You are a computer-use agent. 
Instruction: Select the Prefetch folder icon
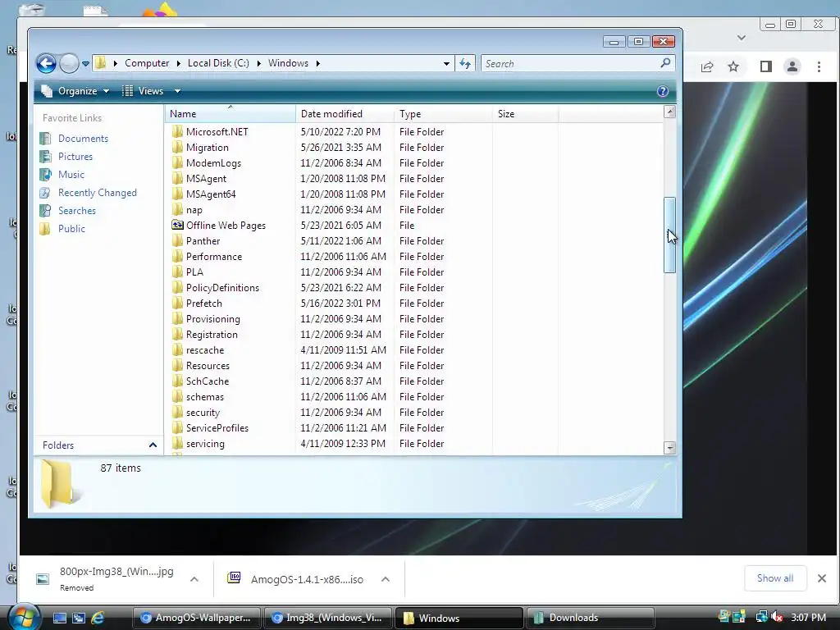[x=178, y=304]
